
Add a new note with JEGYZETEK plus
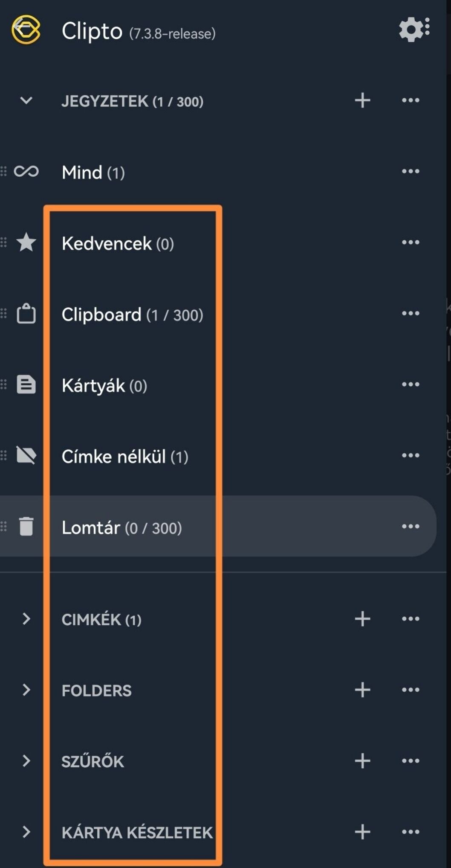coord(362,101)
